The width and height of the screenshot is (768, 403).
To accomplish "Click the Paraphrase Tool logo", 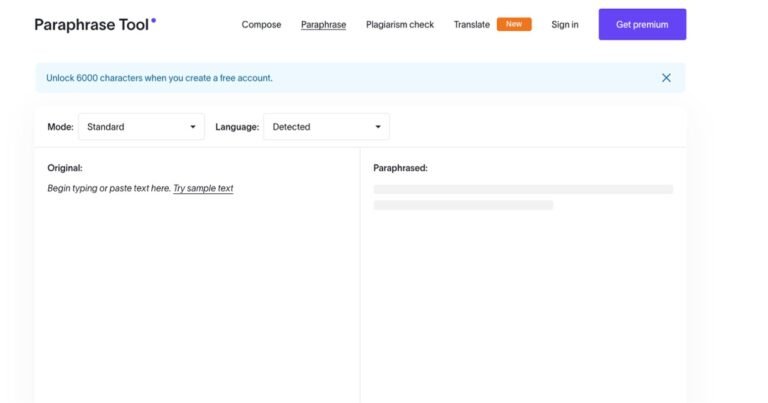I will (95, 24).
